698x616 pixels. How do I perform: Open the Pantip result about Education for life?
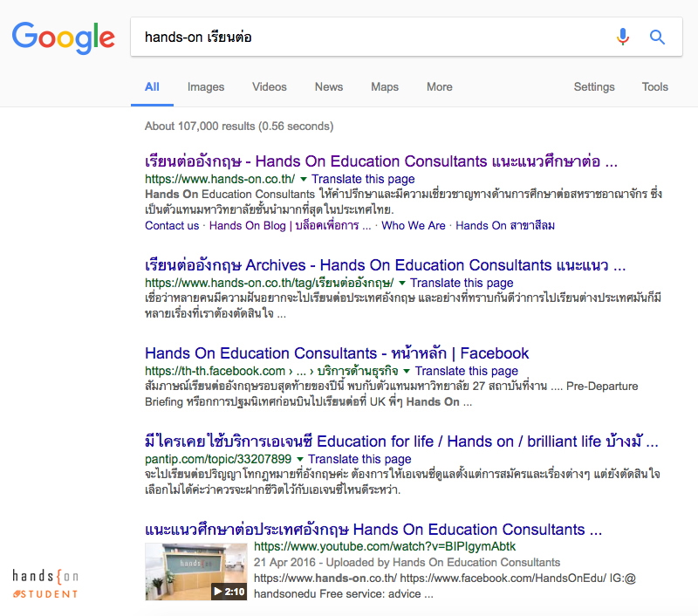(x=401, y=441)
